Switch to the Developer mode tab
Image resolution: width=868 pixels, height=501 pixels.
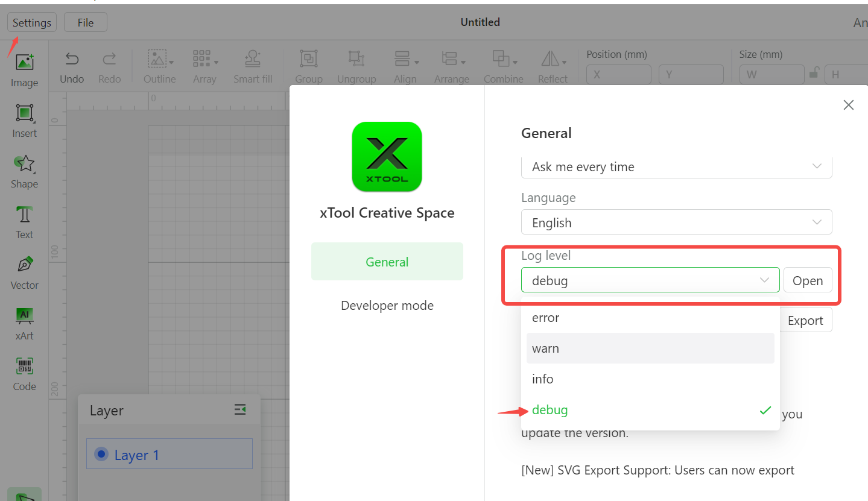(x=387, y=306)
